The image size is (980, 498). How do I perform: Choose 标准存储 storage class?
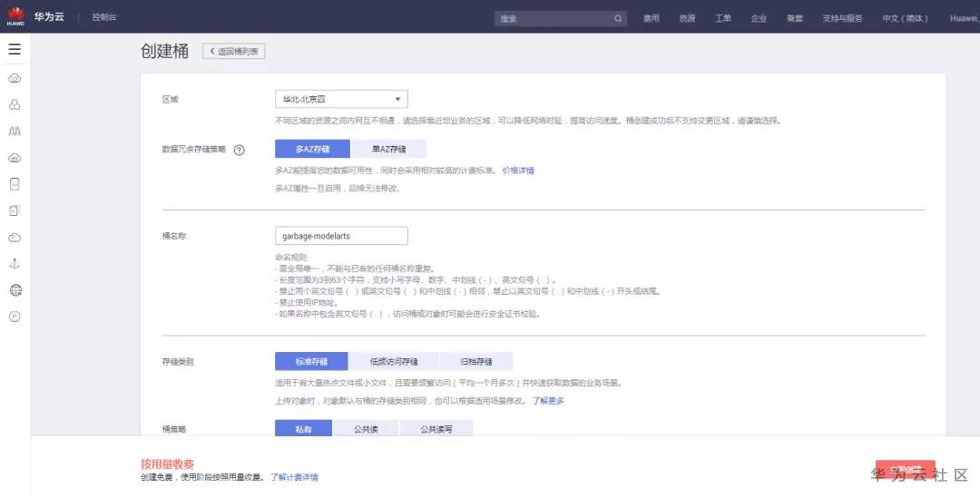[311, 361]
